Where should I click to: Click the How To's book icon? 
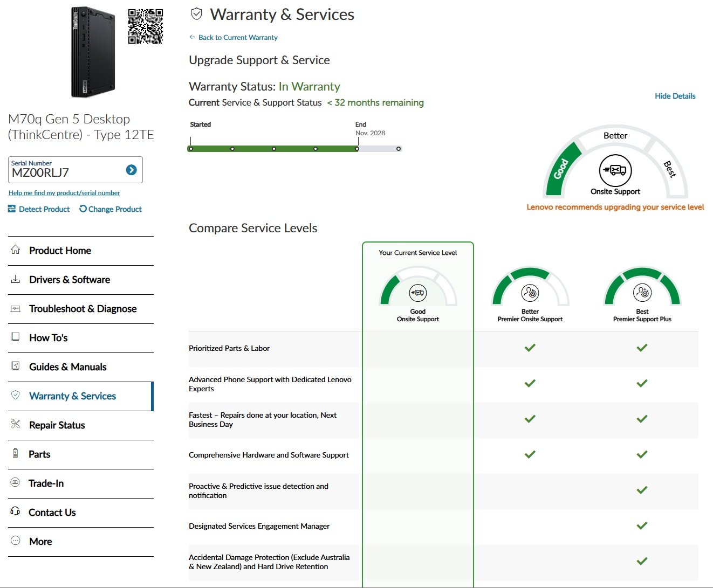tap(16, 337)
